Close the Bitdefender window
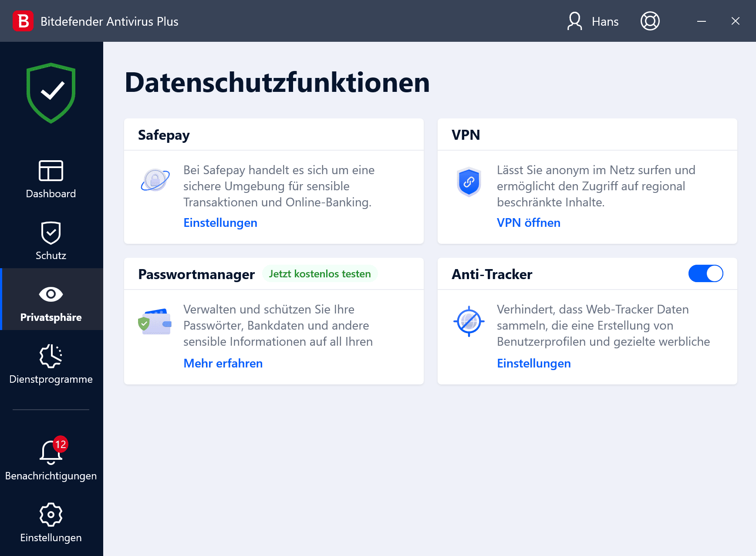The height and width of the screenshot is (556, 756). point(736,21)
